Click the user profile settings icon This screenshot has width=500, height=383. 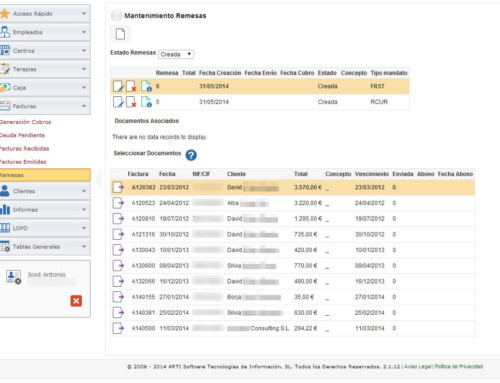coord(14,277)
